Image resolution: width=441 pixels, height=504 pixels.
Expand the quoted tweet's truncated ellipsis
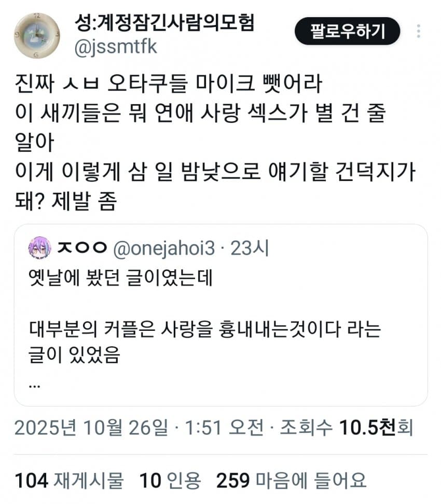(34, 385)
